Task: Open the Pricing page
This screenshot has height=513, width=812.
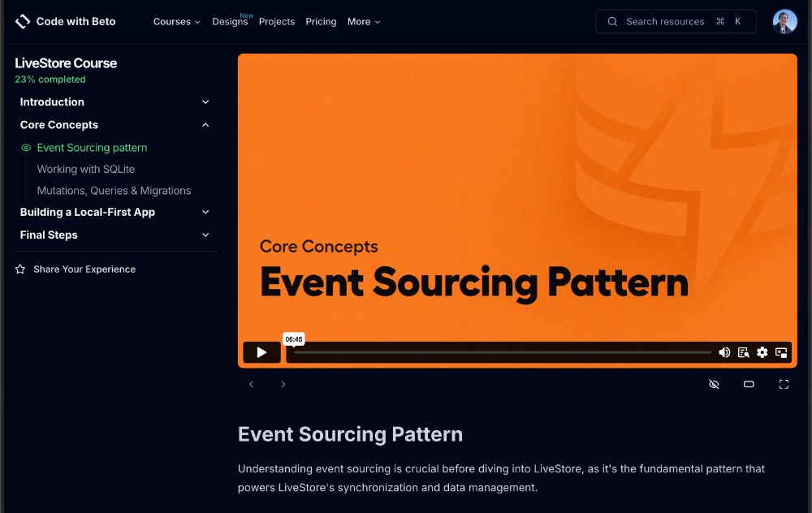Action: (x=321, y=22)
